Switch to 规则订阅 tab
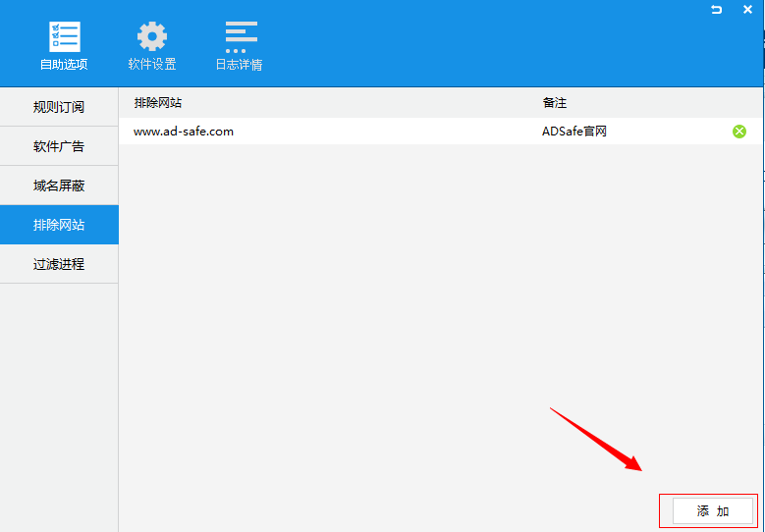Screen dimensions: 765x532 [59, 107]
